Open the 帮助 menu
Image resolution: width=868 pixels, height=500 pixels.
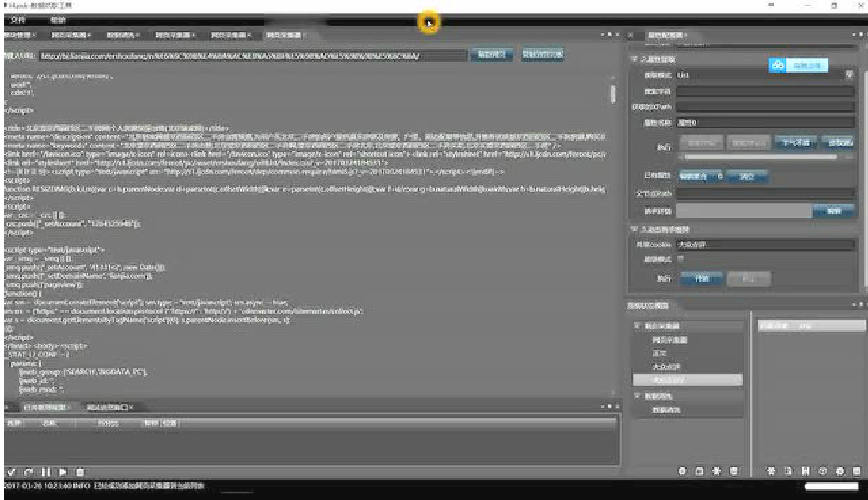pyautogui.click(x=58, y=20)
